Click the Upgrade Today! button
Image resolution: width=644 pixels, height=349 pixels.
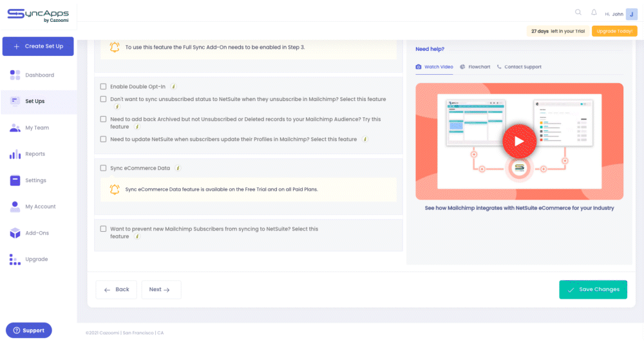pyautogui.click(x=614, y=31)
